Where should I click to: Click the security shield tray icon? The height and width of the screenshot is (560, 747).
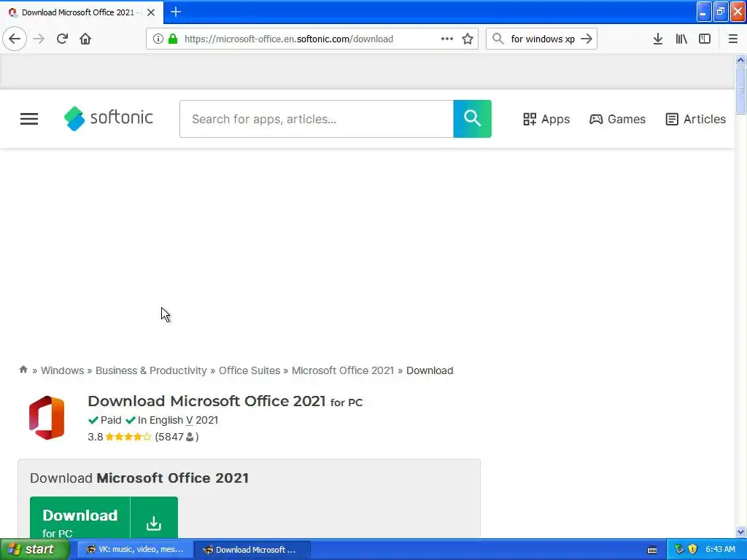coord(693,549)
